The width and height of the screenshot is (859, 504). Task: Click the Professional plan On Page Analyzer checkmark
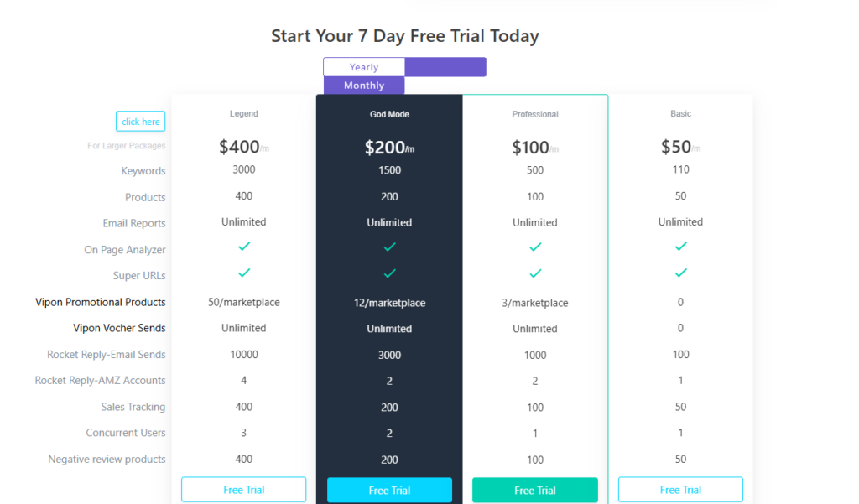click(535, 247)
